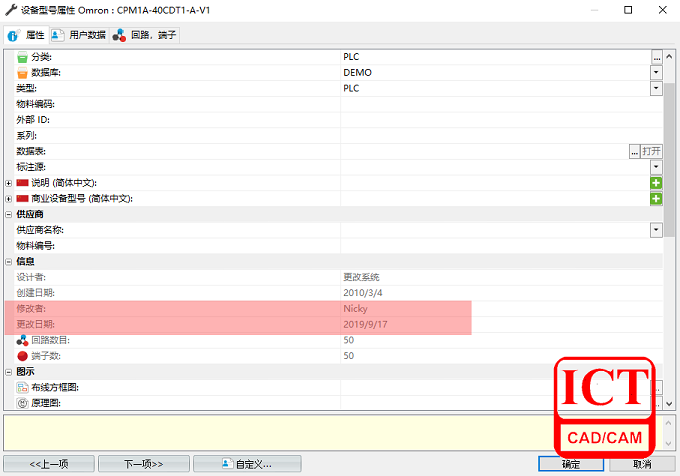Collapse the 供应商 section
This screenshot has width=680, height=476.
pyautogui.click(x=8, y=215)
